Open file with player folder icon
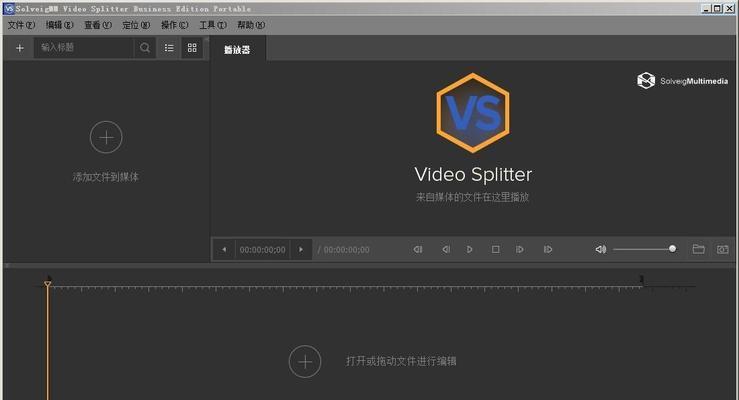 coord(698,249)
